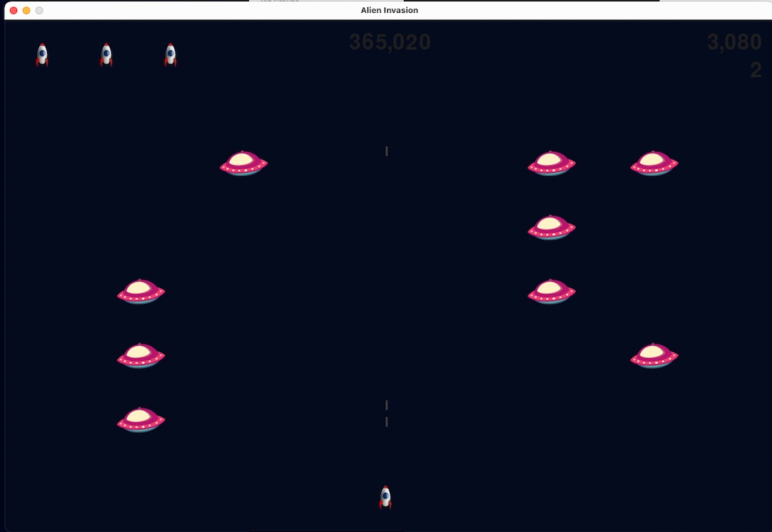Click the lower bullet above the player ship
The width and height of the screenshot is (772, 532).
pyautogui.click(x=387, y=421)
